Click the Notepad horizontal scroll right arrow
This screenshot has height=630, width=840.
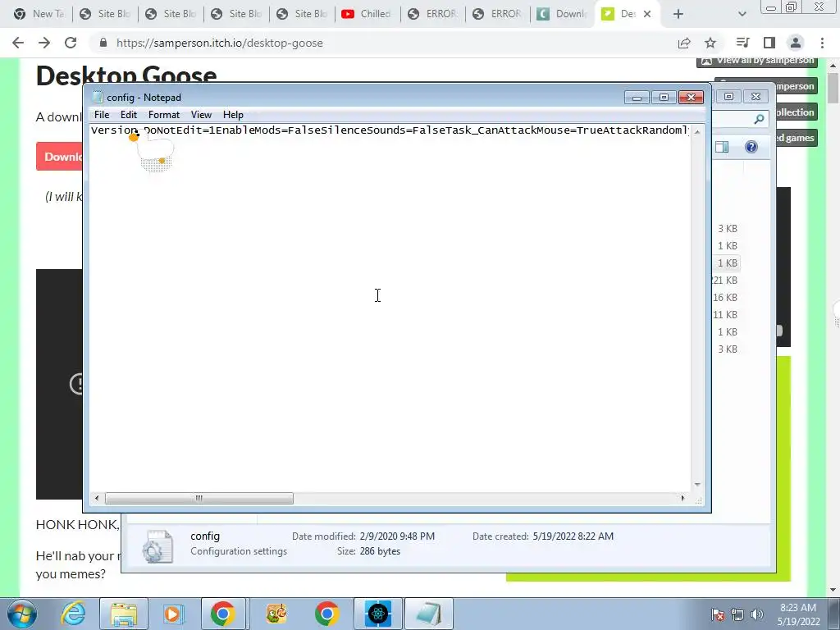(x=682, y=498)
